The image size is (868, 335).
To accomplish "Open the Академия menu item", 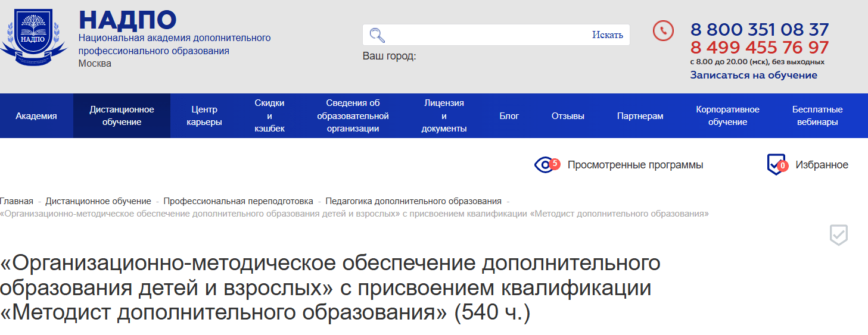I will point(36,116).
